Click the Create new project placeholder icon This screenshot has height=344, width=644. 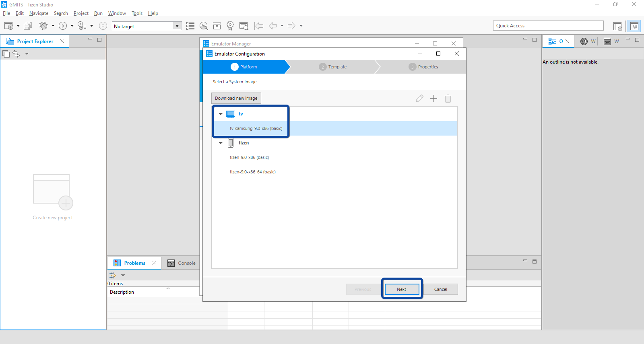pyautogui.click(x=53, y=192)
